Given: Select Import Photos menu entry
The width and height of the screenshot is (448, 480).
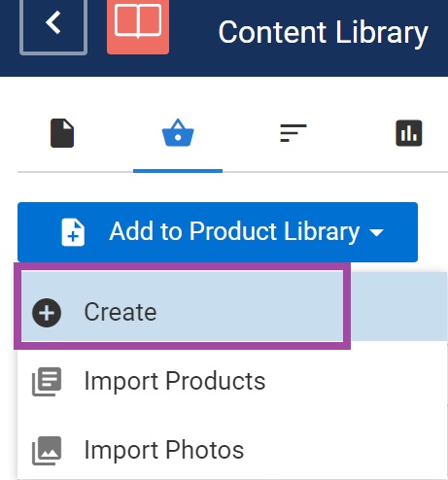Looking at the screenshot, I should 232,450.
